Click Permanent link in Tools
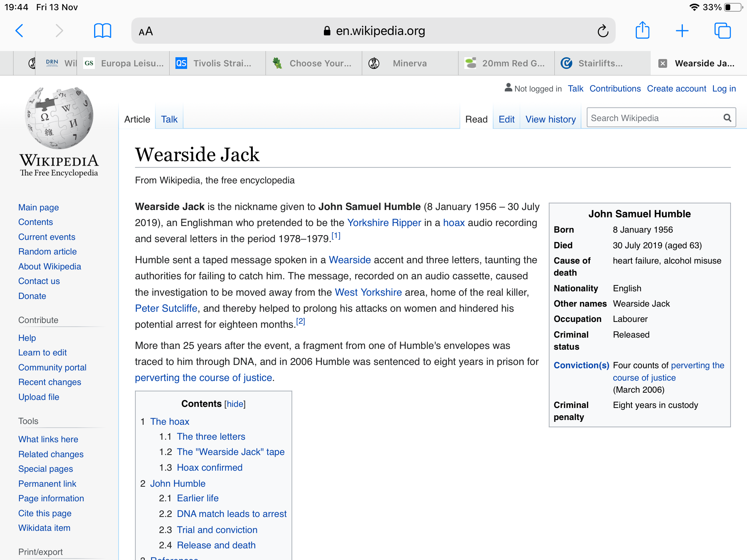Image resolution: width=747 pixels, height=560 pixels. point(47,484)
